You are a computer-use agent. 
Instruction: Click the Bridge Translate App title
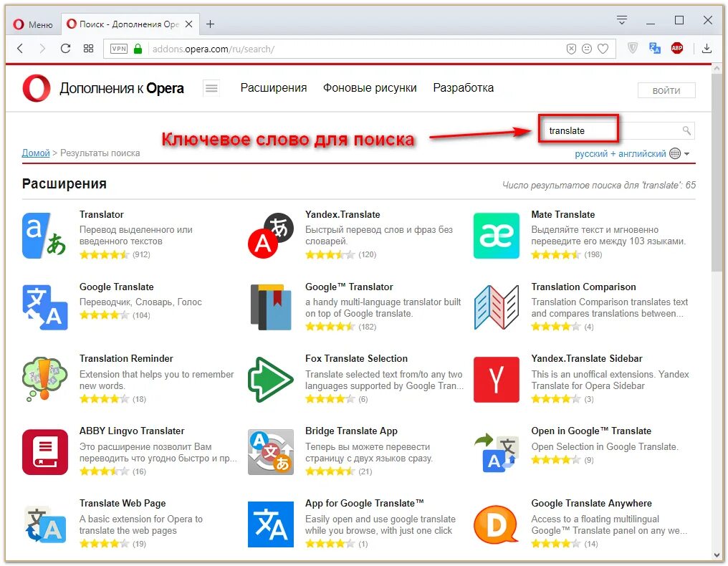pos(351,431)
